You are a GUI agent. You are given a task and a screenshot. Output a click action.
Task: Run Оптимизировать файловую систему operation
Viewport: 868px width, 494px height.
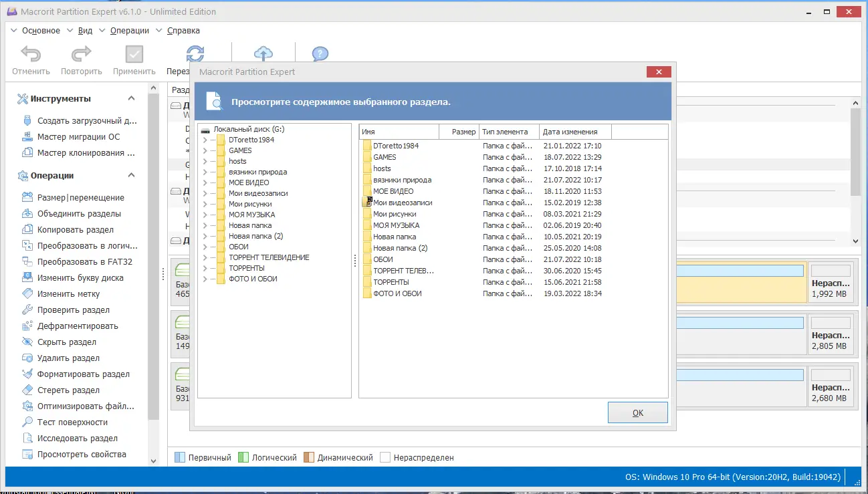(86, 406)
